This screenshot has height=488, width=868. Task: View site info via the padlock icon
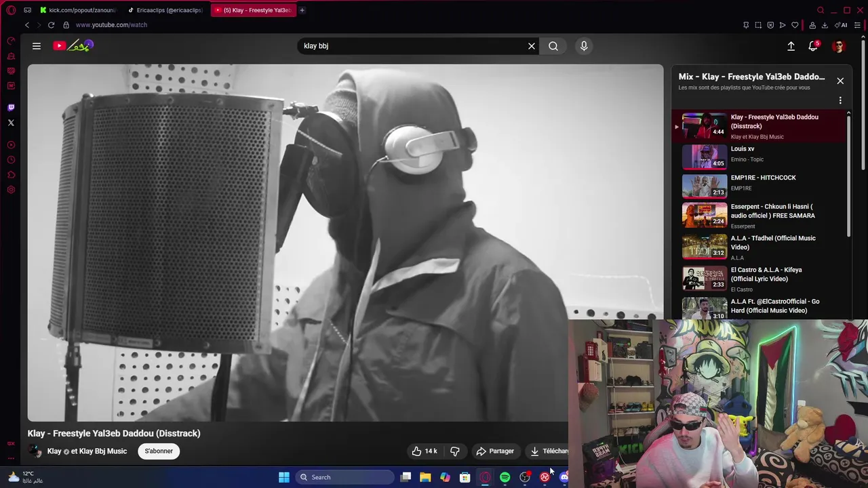pyautogui.click(x=66, y=25)
